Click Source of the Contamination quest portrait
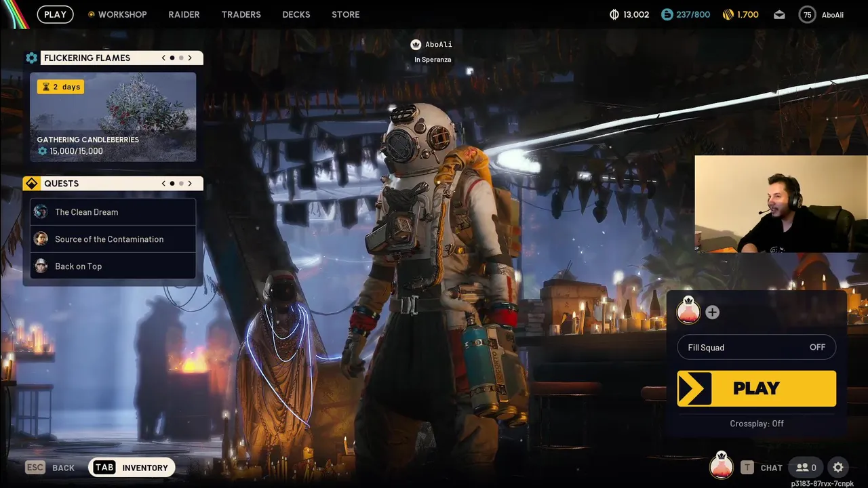The height and width of the screenshot is (488, 868). (x=41, y=239)
